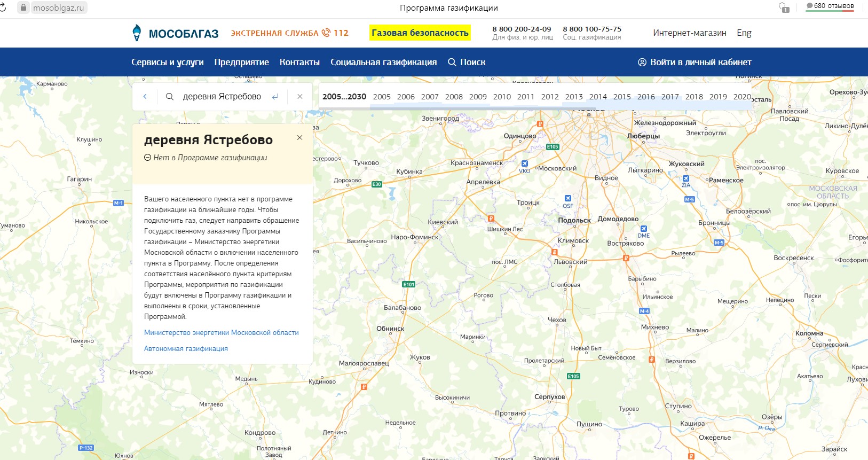The image size is (868, 460).
Task: Open the Интернет-магазин link
Action: click(x=690, y=33)
